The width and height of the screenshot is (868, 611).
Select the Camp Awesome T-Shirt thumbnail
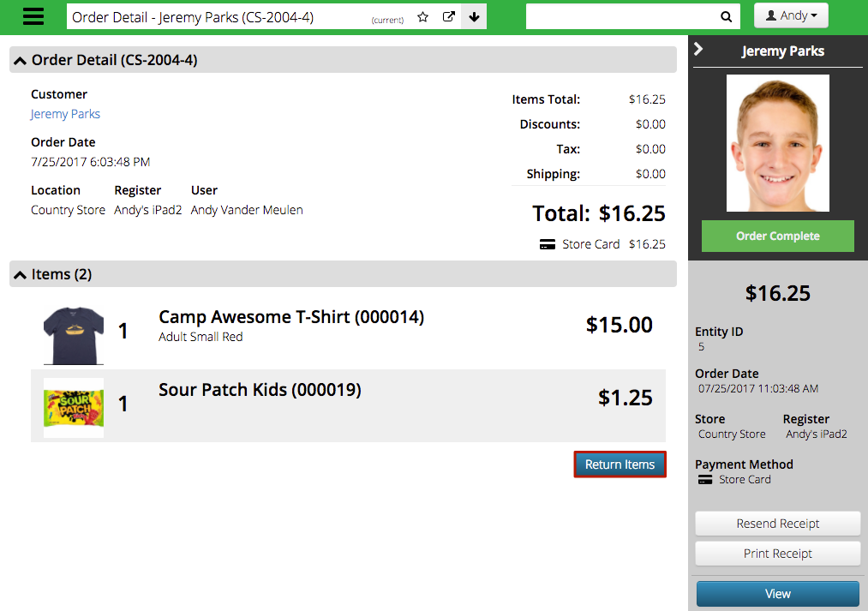click(x=74, y=334)
